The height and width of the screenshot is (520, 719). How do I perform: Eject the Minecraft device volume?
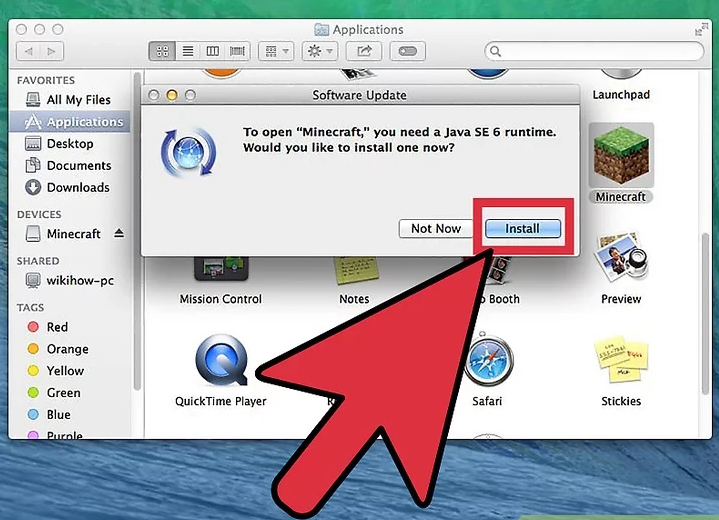pos(120,234)
